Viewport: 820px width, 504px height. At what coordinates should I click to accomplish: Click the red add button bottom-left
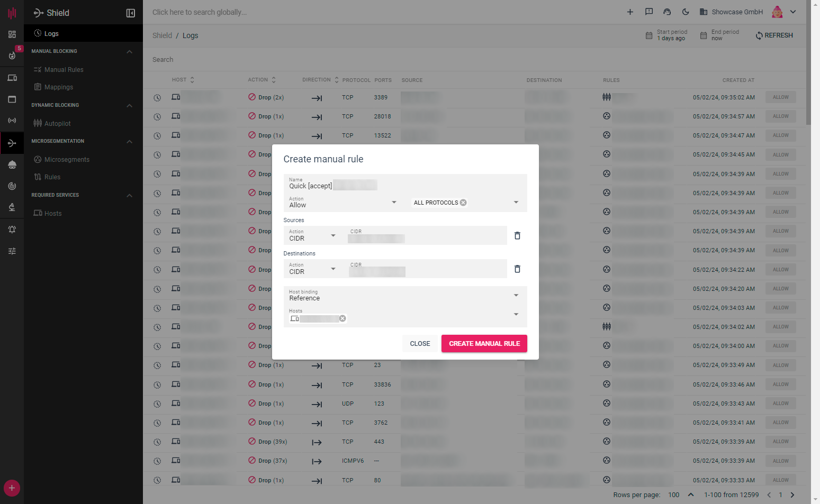point(12,488)
